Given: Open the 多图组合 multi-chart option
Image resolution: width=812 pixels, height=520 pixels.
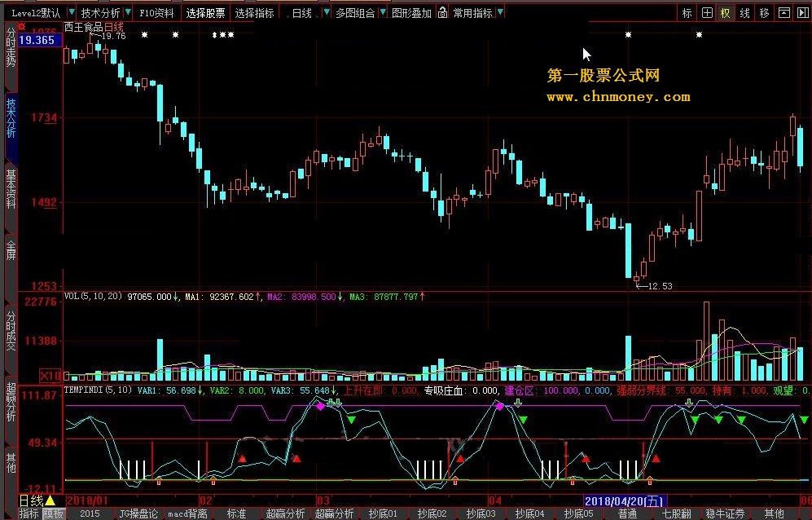Looking at the screenshot, I should 355,13.
